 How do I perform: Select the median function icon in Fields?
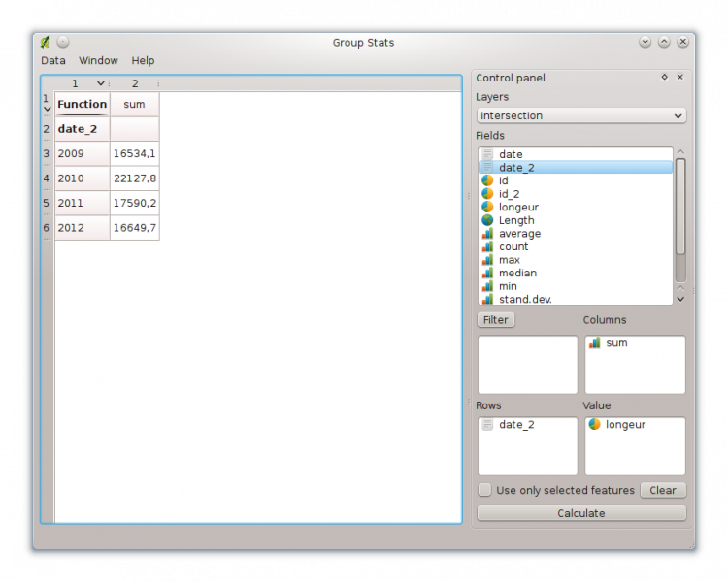pos(487,274)
